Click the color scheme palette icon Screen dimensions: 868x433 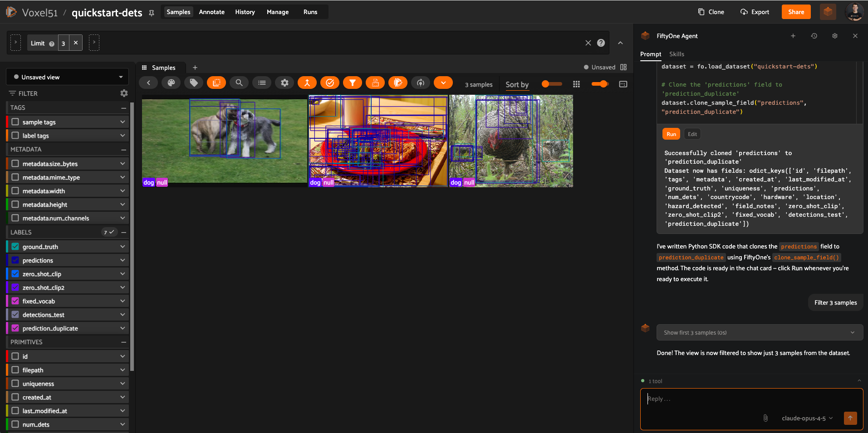click(171, 83)
